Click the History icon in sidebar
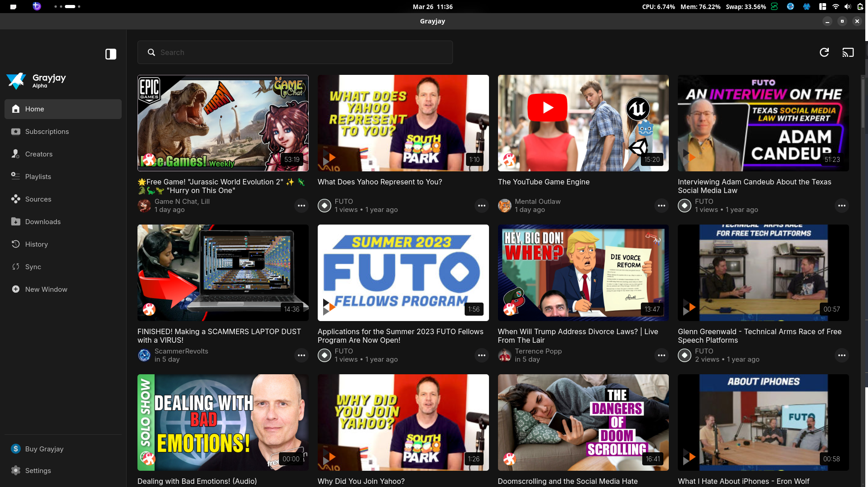The image size is (868, 487). click(x=16, y=244)
